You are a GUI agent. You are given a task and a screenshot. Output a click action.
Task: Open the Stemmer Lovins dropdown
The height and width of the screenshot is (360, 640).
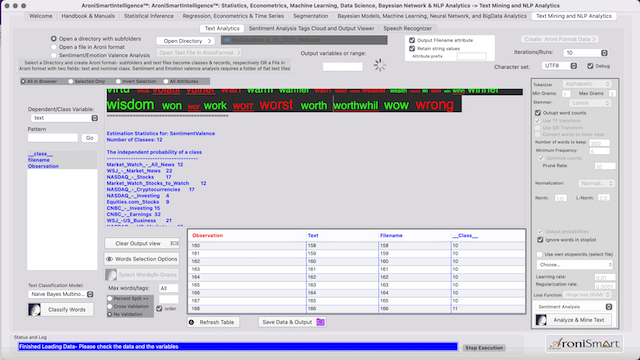click(x=590, y=103)
